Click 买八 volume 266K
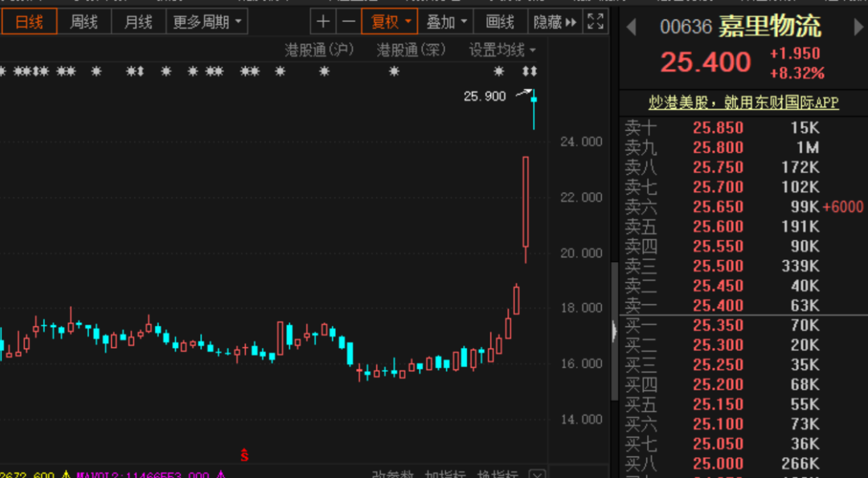Image resolution: width=868 pixels, height=478 pixels. pyautogui.click(x=800, y=464)
